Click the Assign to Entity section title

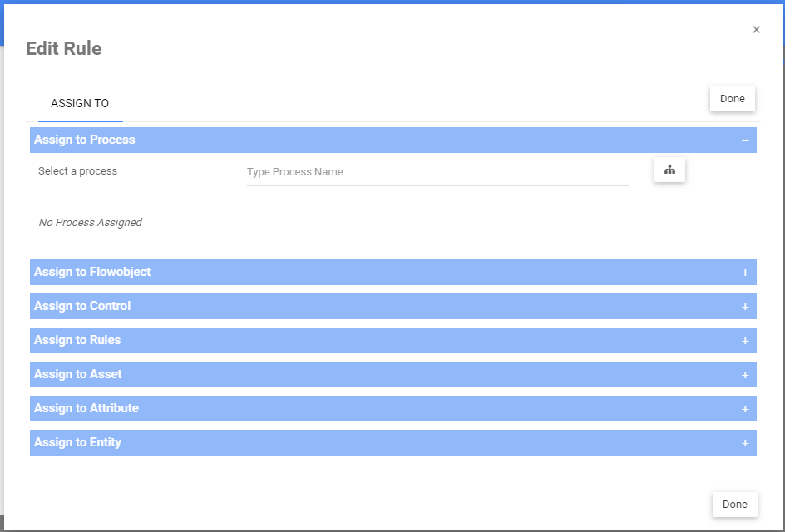pos(77,442)
